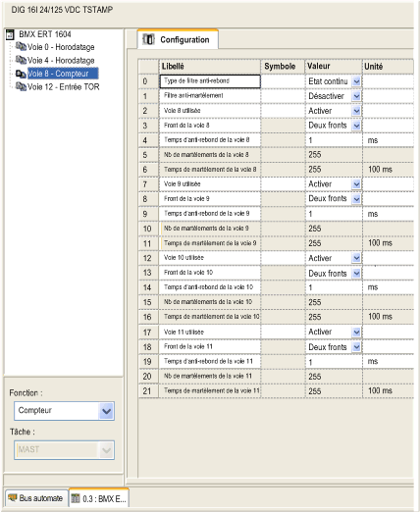Edit anti-rebond time value for voie 9

tap(334, 214)
